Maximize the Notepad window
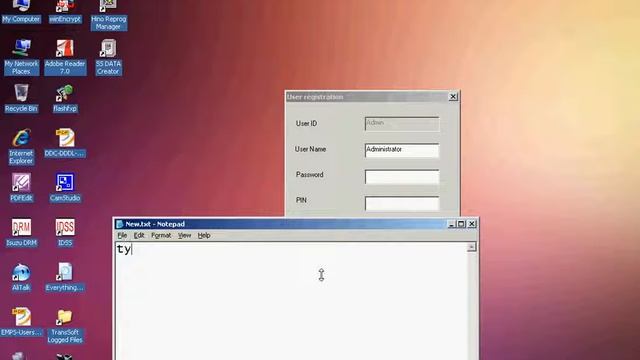The image size is (640, 360). 461,224
